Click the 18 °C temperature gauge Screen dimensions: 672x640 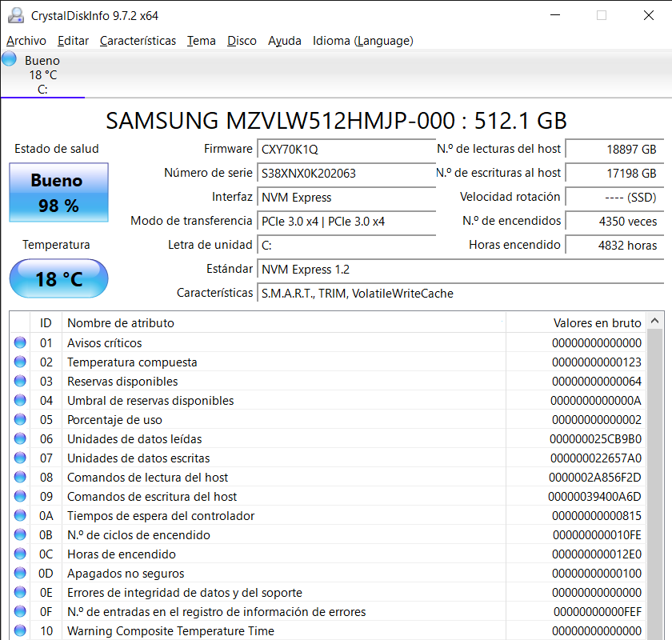click(x=58, y=278)
